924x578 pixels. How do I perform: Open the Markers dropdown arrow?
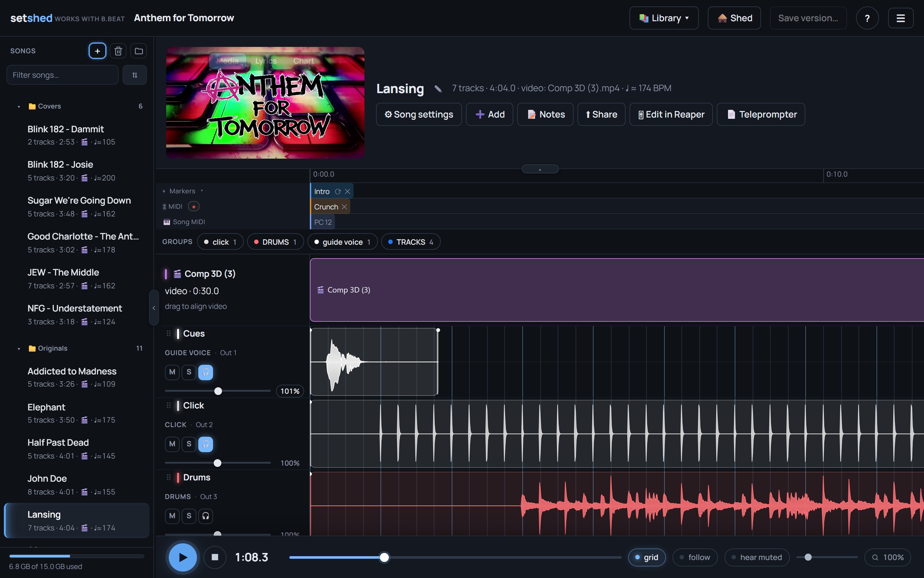201,191
